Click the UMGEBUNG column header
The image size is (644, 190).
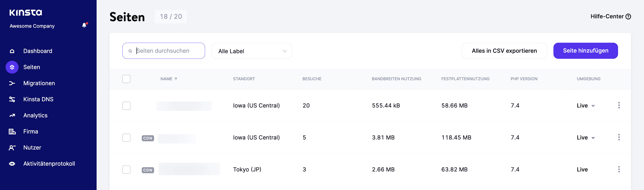click(x=589, y=79)
